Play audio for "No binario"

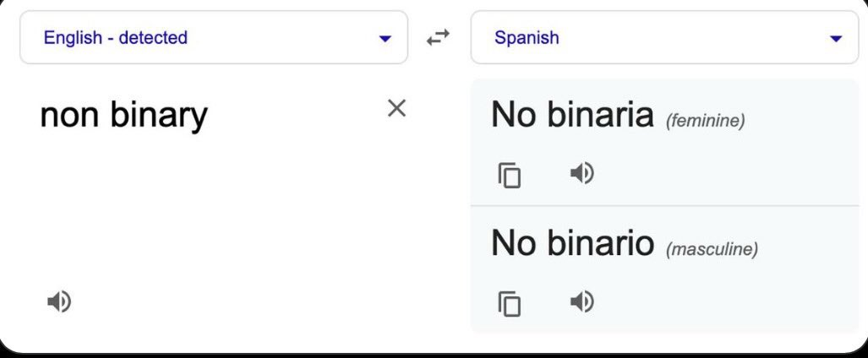(581, 301)
